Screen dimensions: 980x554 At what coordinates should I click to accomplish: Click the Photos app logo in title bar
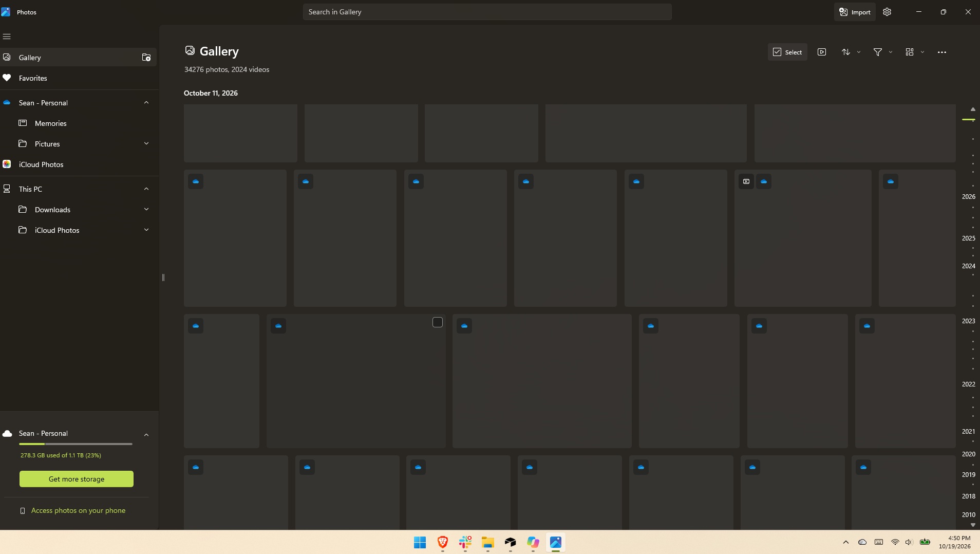click(x=6, y=12)
